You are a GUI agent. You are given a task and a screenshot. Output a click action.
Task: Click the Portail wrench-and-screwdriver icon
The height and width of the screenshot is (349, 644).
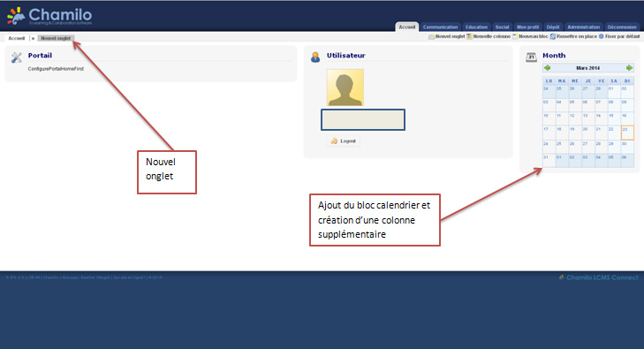[x=17, y=57]
